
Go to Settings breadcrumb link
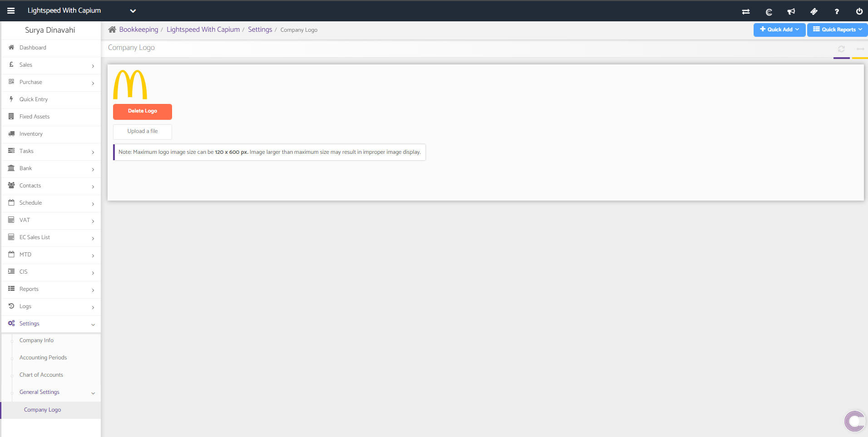click(260, 29)
